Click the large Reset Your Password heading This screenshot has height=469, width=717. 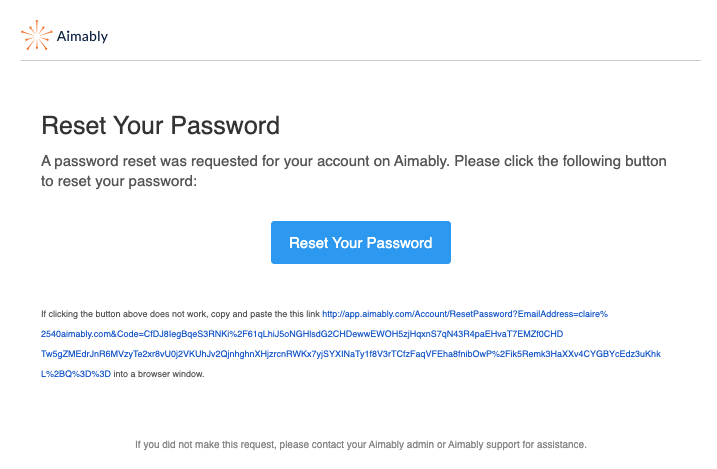click(x=161, y=126)
